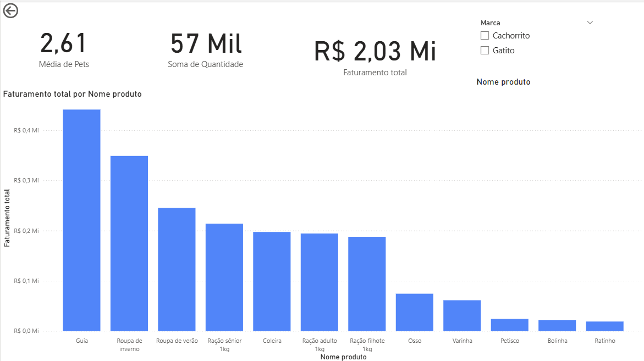Enable the Gatito brand checkbox
Screen dimensions: 644x361
(x=485, y=51)
